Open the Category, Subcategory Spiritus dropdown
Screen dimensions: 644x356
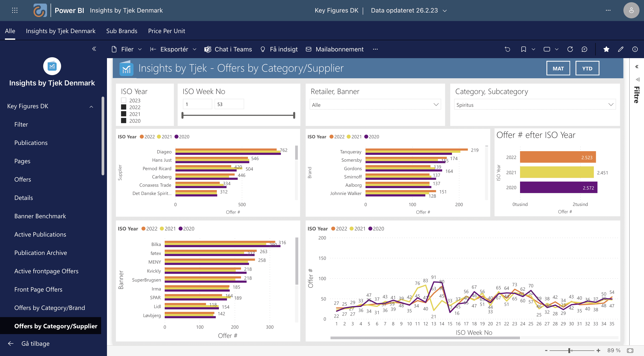pyautogui.click(x=535, y=105)
